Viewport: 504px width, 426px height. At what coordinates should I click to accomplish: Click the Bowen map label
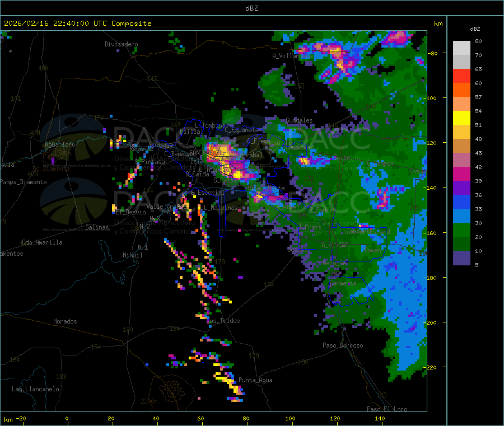(372, 250)
